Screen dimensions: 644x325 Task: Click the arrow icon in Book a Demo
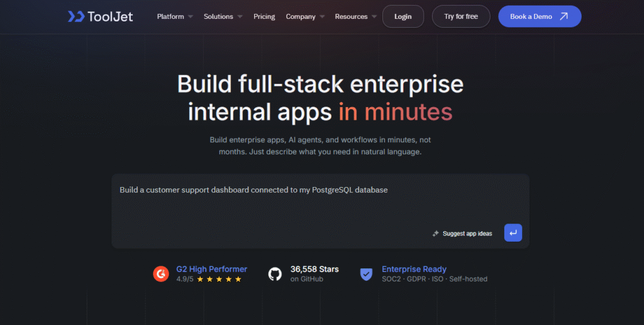564,16
